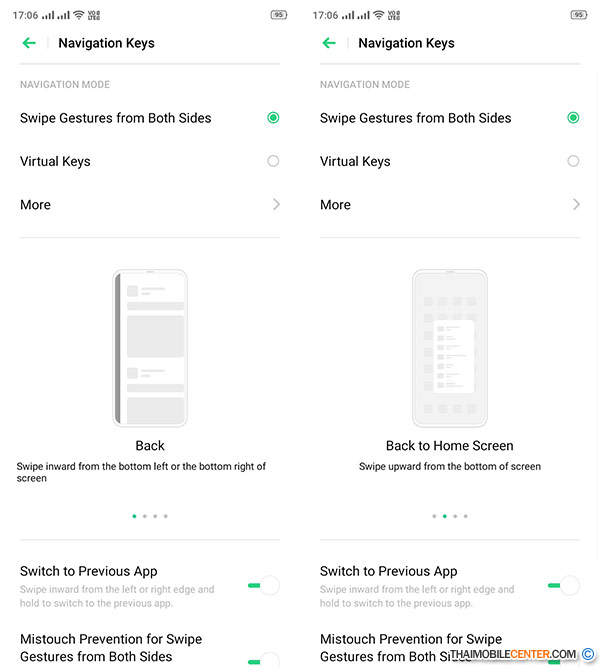The height and width of the screenshot is (667, 600).
Task: Tap the battery indicator in right status bar
Action: coord(579,15)
